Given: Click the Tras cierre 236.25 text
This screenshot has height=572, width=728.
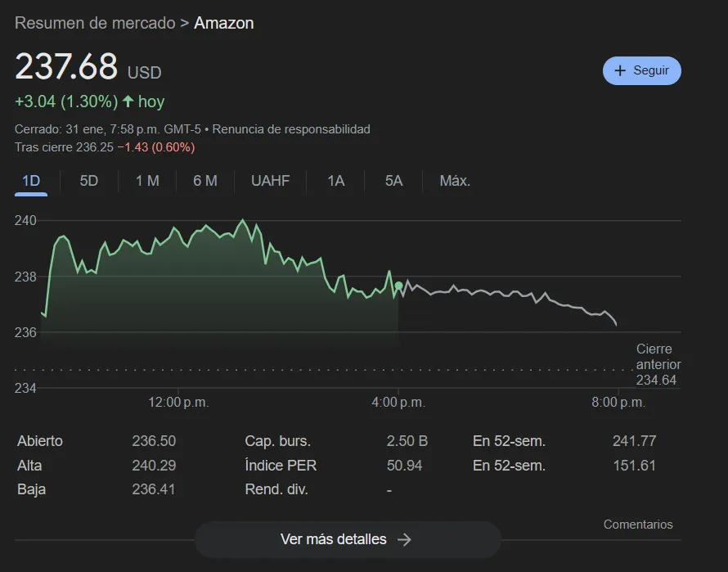Looking at the screenshot, I should pyautogui.click(x=64, y=147).
